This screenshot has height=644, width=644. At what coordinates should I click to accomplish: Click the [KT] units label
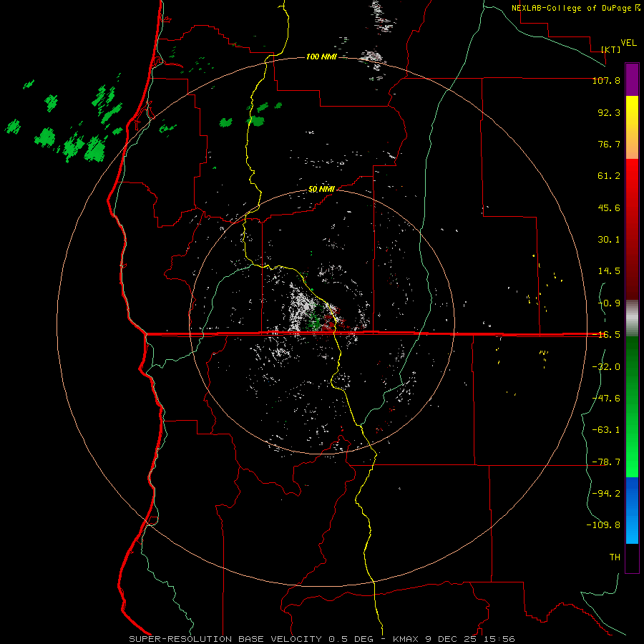point(611,49)
